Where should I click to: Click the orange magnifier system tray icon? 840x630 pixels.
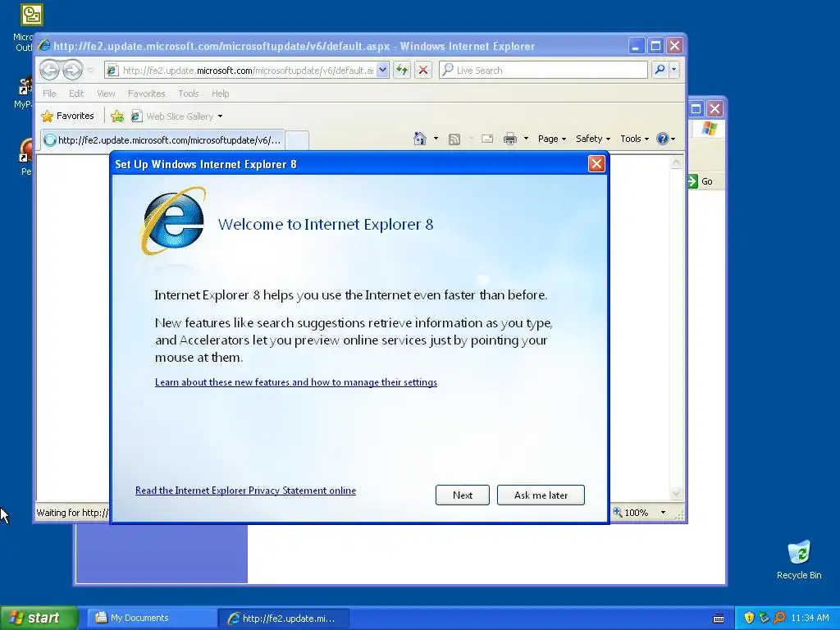pos(779,618)
